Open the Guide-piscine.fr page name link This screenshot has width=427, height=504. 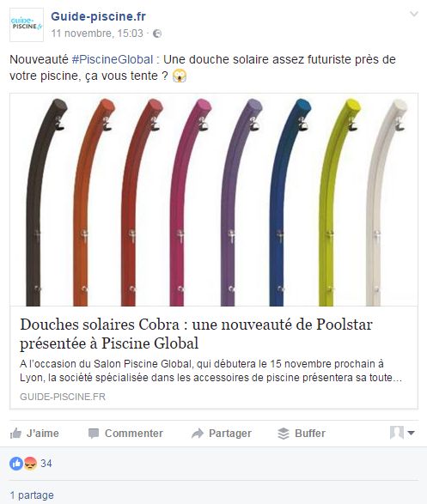click(x=99, y=16)
